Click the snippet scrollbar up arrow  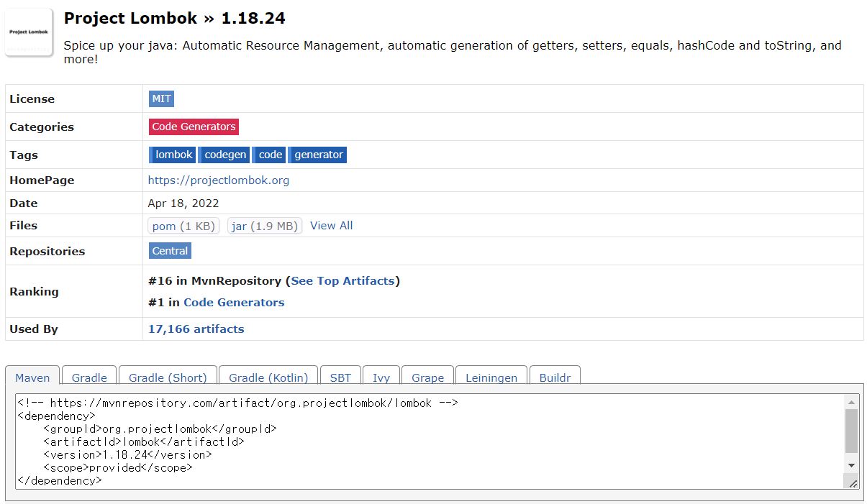click(852, 402)
